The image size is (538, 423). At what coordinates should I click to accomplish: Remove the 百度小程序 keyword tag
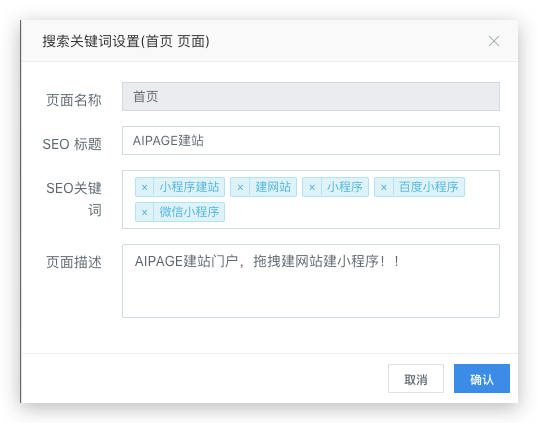point(384,187)
